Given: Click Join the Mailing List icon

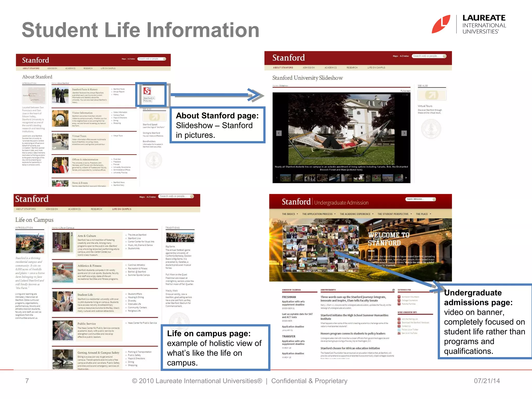Looking at the screenshot, I should [399, 319].
